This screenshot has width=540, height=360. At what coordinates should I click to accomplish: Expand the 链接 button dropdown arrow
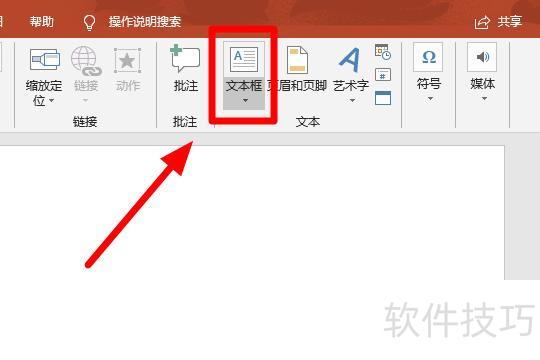85,100
